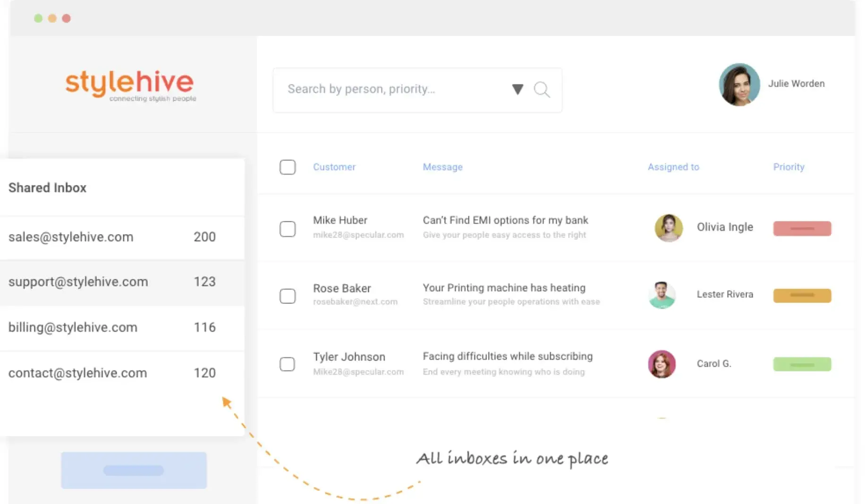Toggle the select-all checkbox in header
Image resolution: width=865 pixels, height=504 pixels.
tap(288, 167)
